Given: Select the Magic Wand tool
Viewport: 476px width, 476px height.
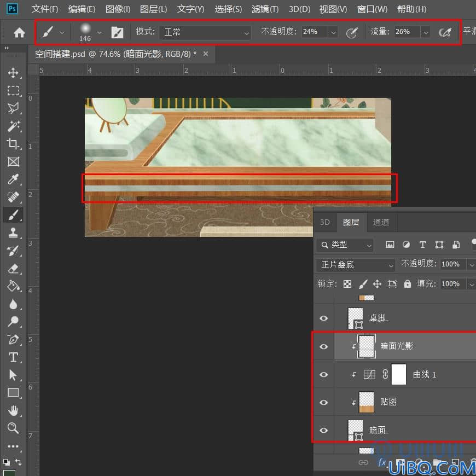Looking at the screenshot, I should [13, 126].
